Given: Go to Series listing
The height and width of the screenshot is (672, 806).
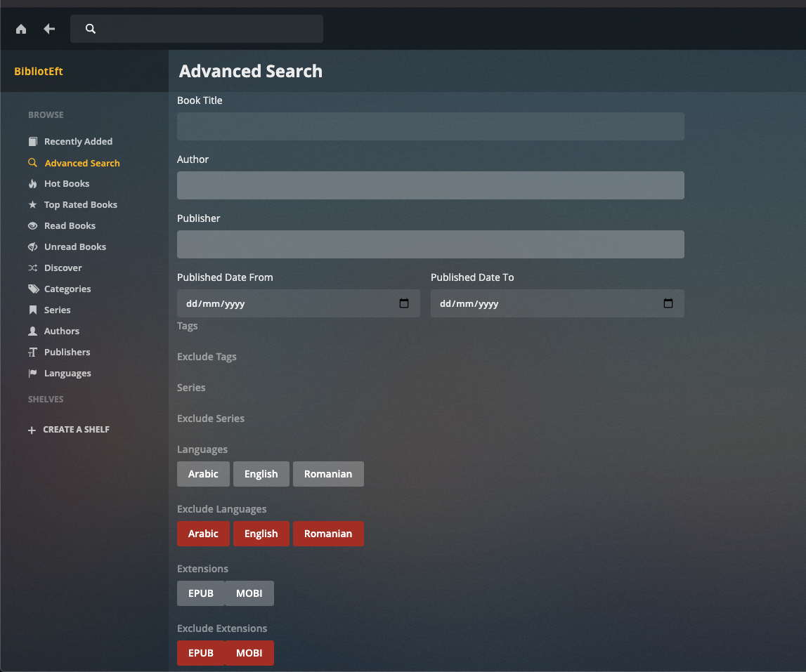Looking at the screenshot, I should click(57, 310).
